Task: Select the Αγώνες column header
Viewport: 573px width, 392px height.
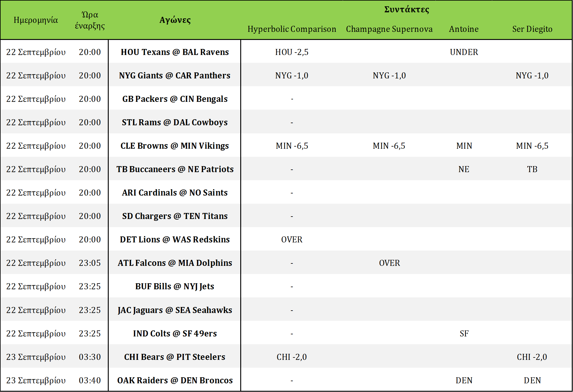Action: tap(175, 20)
